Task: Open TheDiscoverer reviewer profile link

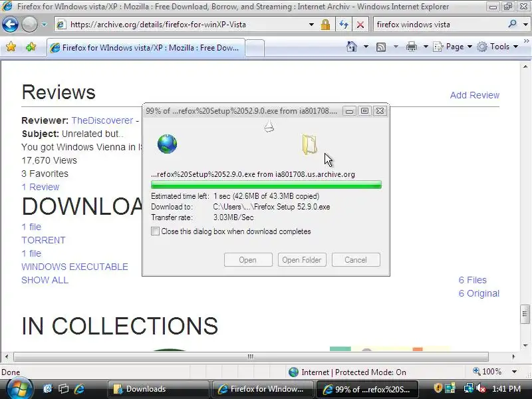Action: pos(102,120)
